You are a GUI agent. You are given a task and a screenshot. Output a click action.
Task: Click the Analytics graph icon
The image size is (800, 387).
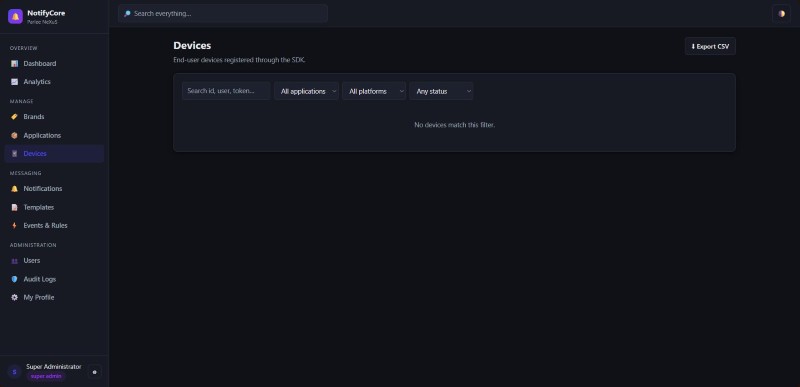click(x=14, y=82)
